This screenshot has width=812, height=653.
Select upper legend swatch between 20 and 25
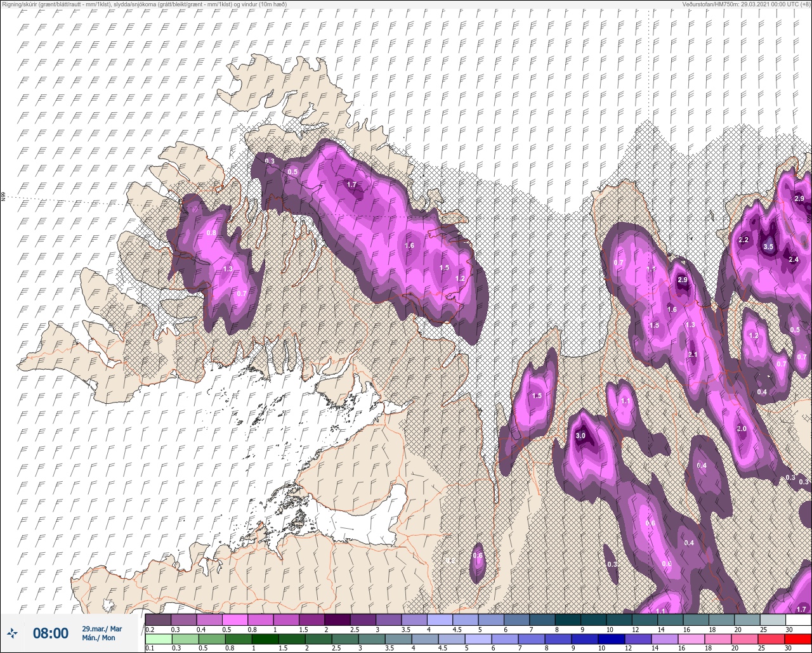tap(747, 619)
